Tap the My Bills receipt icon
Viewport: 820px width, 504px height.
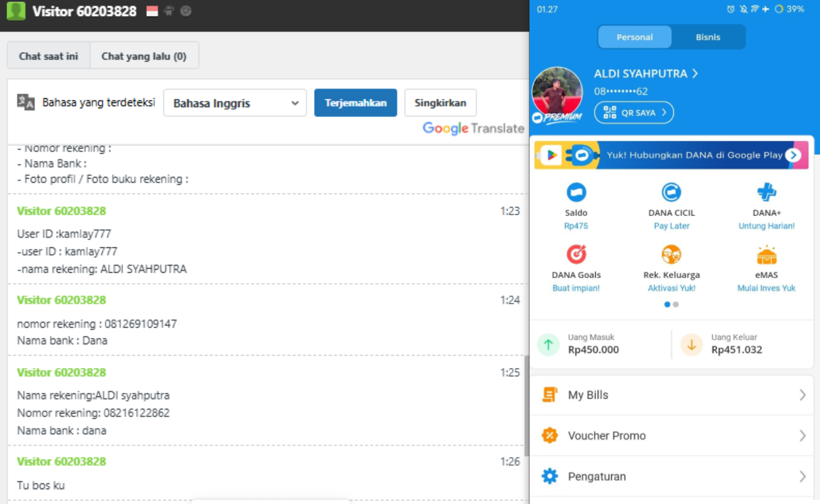pos(550,395)
